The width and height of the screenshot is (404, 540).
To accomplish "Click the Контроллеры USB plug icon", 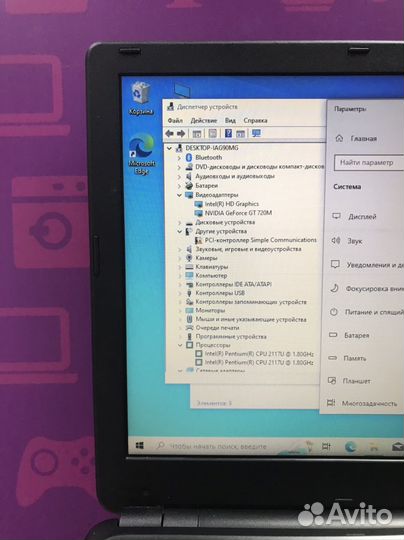I will (x=189, y=293).
